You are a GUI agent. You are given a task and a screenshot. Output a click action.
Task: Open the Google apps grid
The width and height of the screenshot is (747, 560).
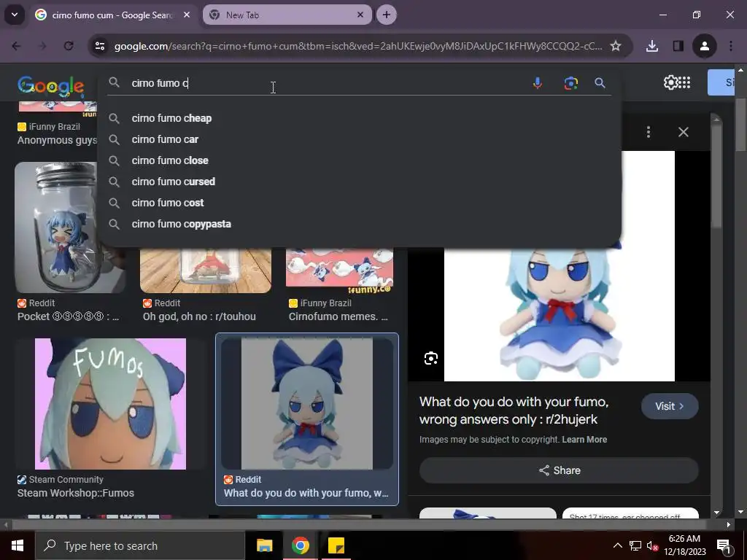point(684,82)
